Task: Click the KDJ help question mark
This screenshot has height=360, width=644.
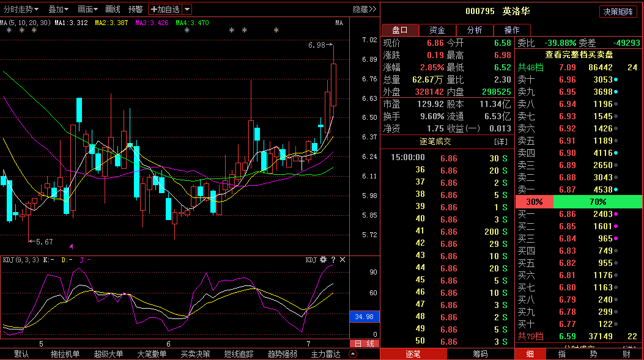Action: coord(333,260)
